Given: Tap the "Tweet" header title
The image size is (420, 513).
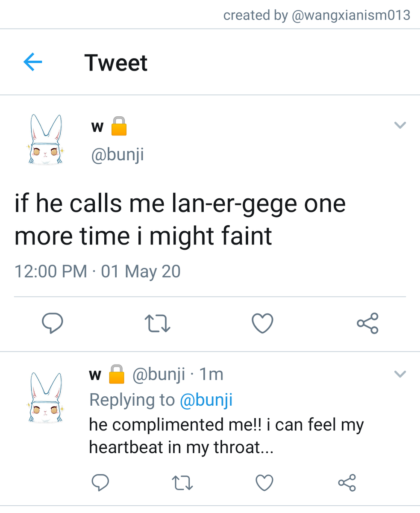Looking at the screenshot, I should 116,63.
